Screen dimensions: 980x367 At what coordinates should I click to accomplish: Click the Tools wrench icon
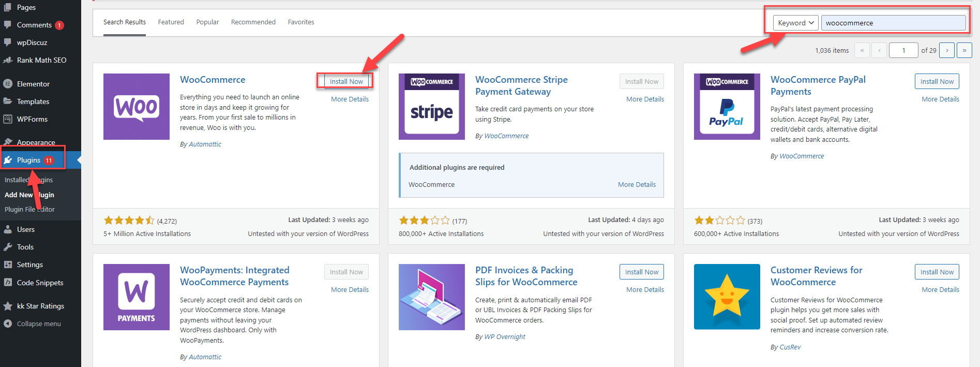(8, 247)
